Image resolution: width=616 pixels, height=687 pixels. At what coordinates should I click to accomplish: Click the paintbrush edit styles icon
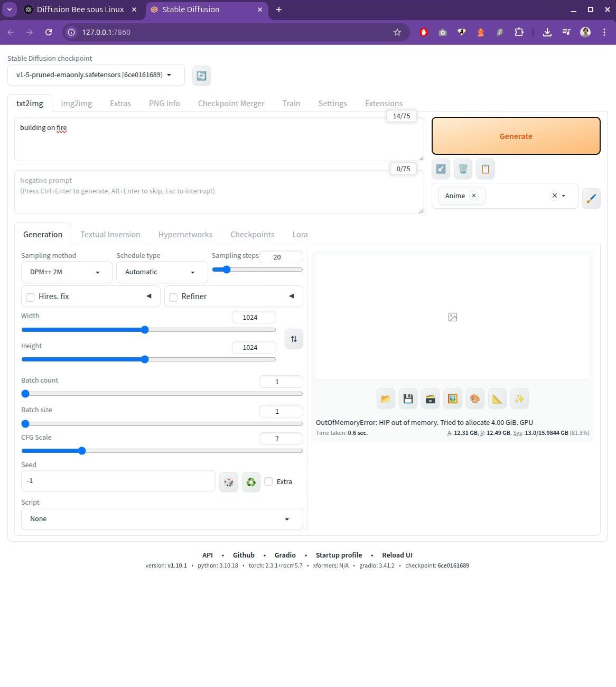(x=591, y=198)
